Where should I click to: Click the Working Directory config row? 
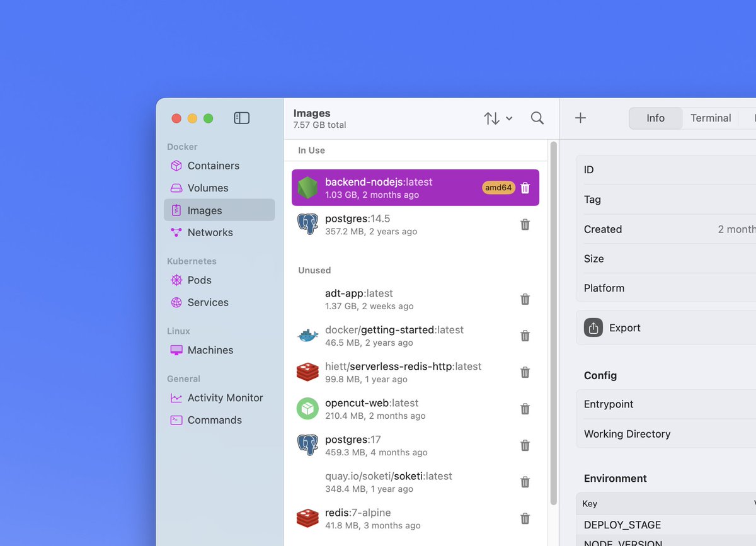click(x=666, y=434)
